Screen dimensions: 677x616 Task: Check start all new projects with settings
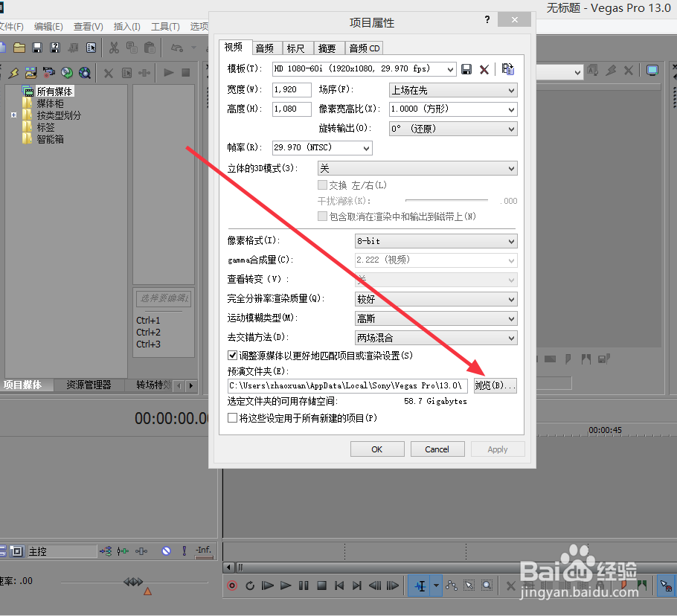(x=232, y=418)
